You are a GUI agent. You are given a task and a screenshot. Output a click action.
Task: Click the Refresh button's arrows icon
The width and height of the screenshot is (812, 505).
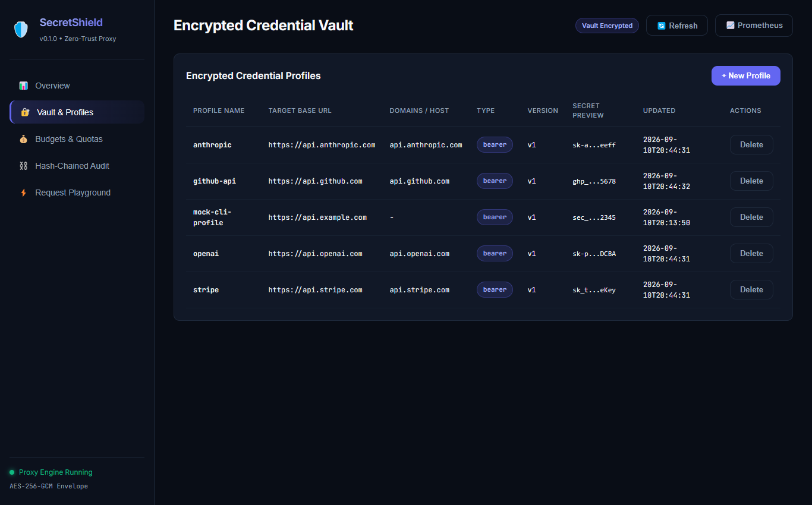[661, 26]
